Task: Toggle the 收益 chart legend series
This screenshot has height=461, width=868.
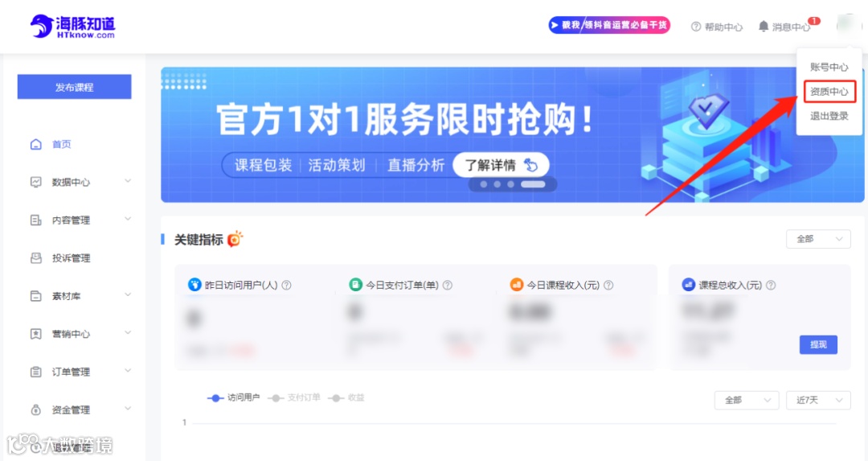Action: 346,397
